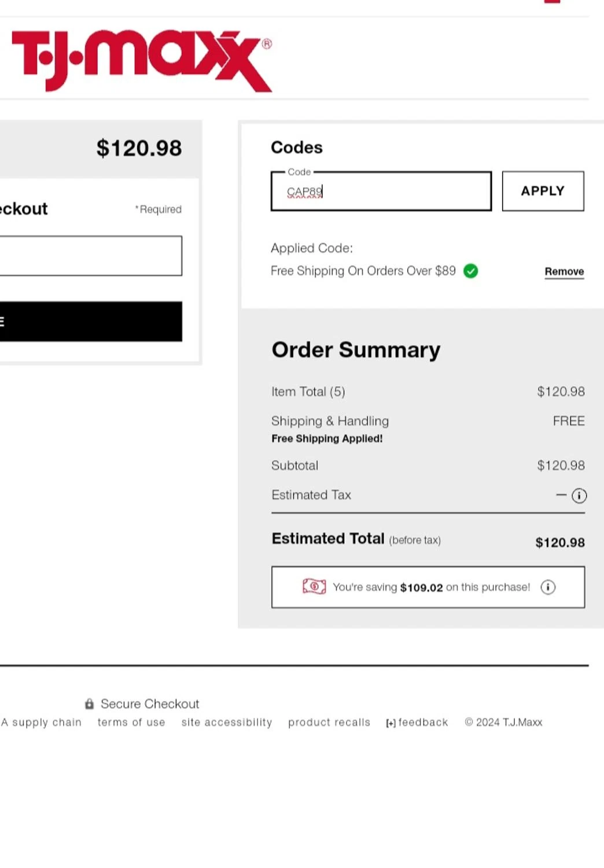Open the product recalls link
604x868 pixels.
[329, 723]
